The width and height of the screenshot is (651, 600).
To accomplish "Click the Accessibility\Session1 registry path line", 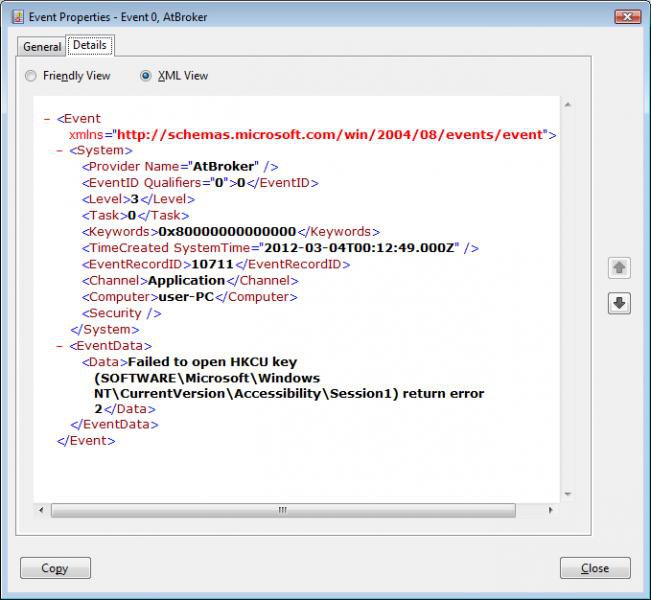I will 289,394.
